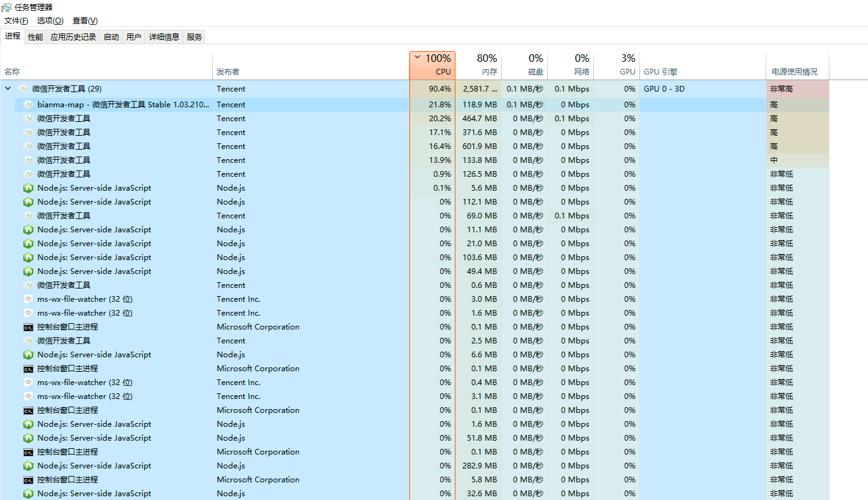Click the 中 power usage cell
Screen dimensions: 868x500
pos(797,160)
